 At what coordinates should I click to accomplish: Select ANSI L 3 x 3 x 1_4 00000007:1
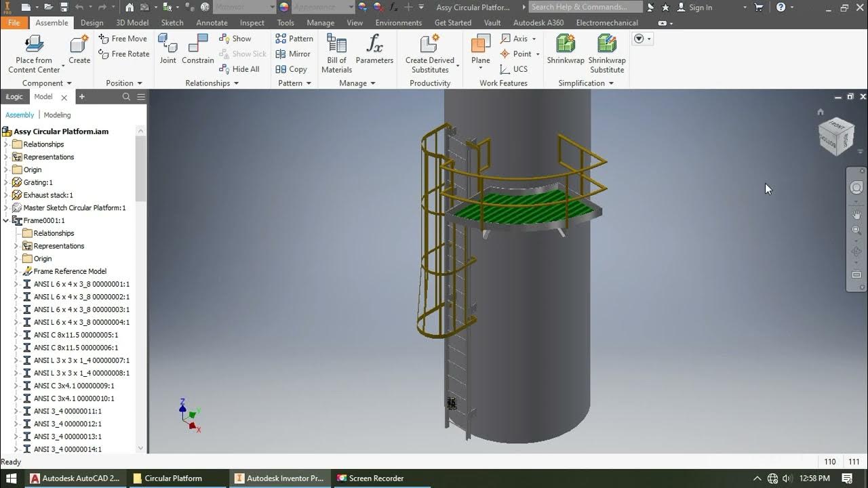click(81, 361)
